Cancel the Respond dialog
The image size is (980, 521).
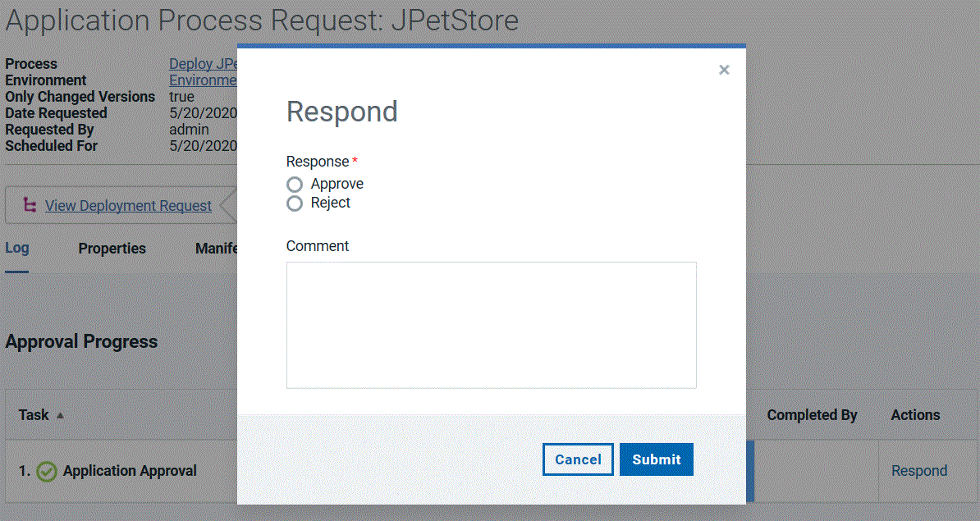(x=578, y=459)
